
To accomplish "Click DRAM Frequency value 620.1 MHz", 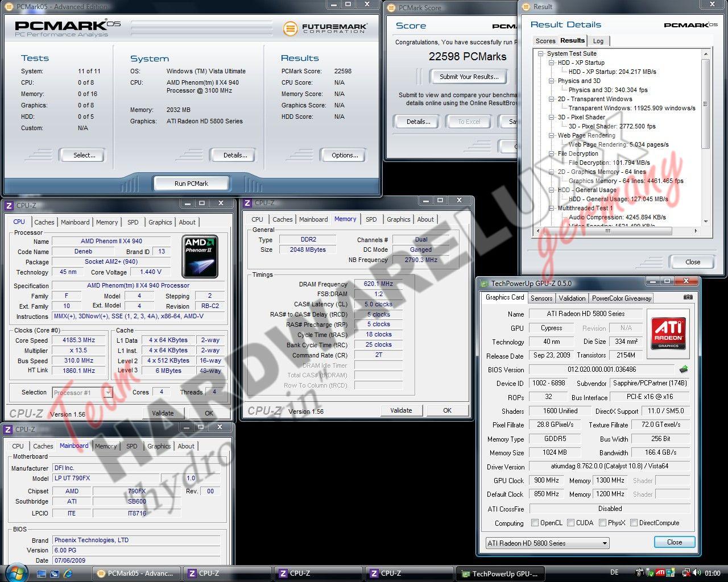I will pos(378,284).
